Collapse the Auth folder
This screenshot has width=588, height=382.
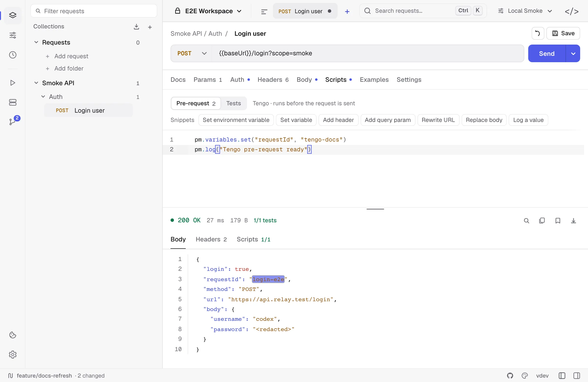pyautogui.click(x=43, y=96)
